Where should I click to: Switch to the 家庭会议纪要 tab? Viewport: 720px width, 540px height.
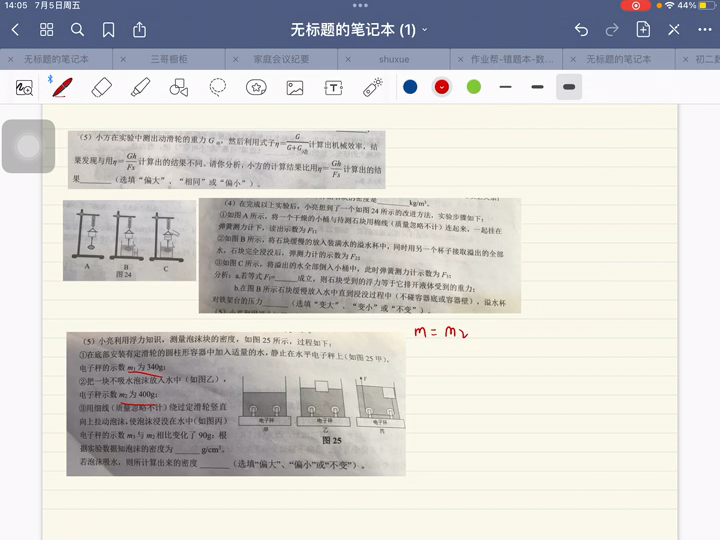click(281, 59)
